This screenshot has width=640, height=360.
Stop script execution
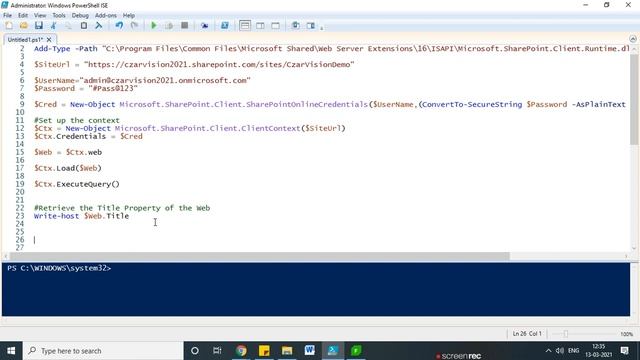click(x=184, y=26)
